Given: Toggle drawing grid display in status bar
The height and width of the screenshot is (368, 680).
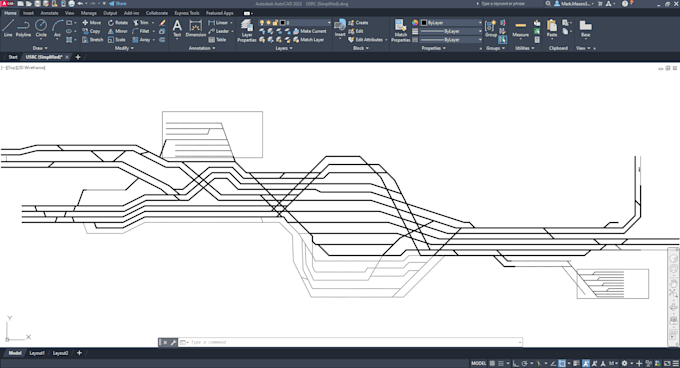Looking at the screenshot, I should click(492, 363).
